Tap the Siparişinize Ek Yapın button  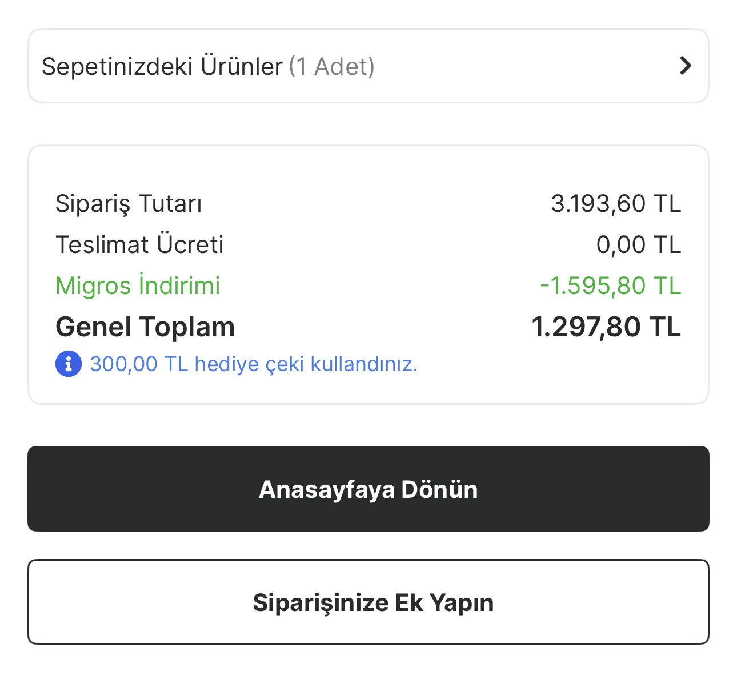pos(368,602)
